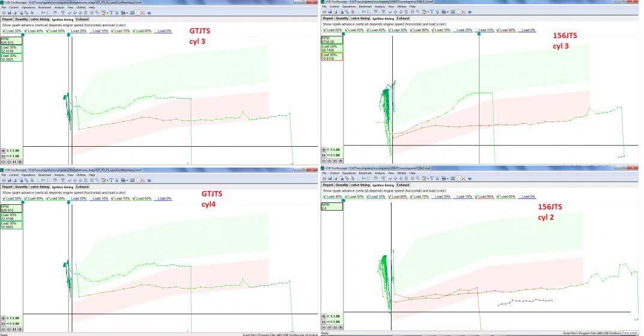Click plus zoom icon beside E:1:1.00, 156JTS cyl 2 chart

[x=324, y=316]
